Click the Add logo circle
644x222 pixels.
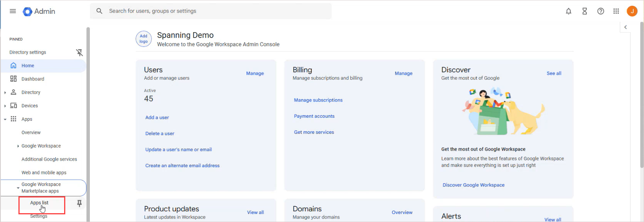[144, 39]
